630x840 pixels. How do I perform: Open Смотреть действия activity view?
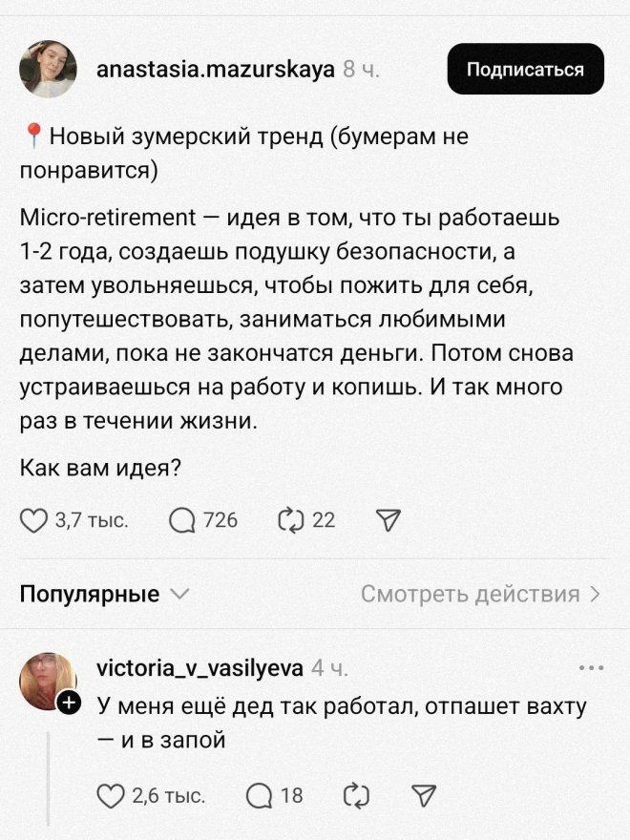point(480,595)
